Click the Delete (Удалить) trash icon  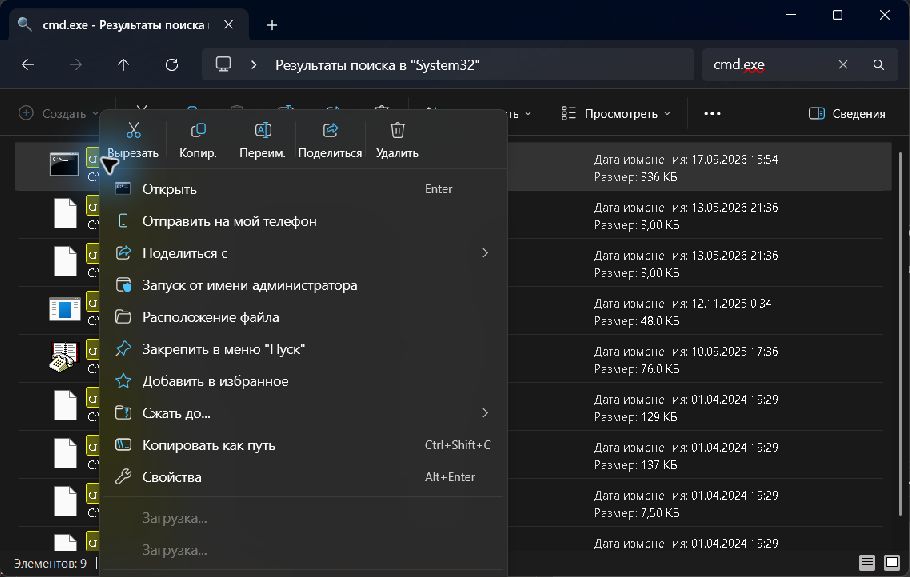click(x=397, y=130)
